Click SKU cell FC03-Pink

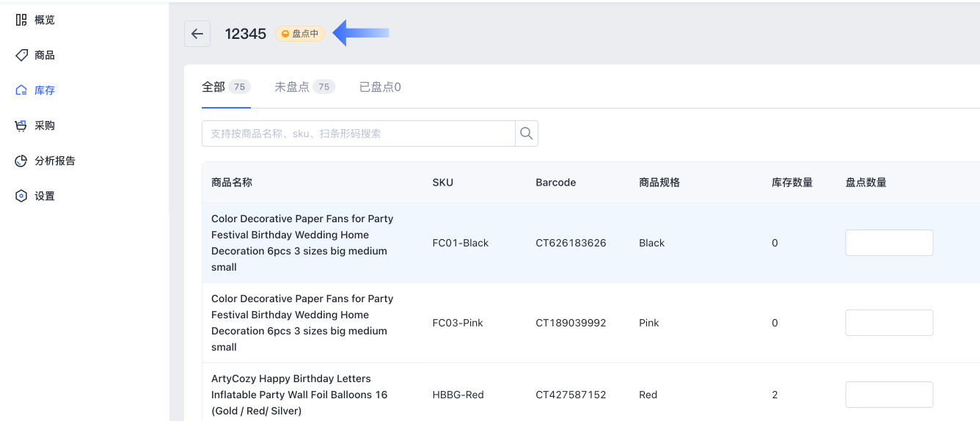458,323
